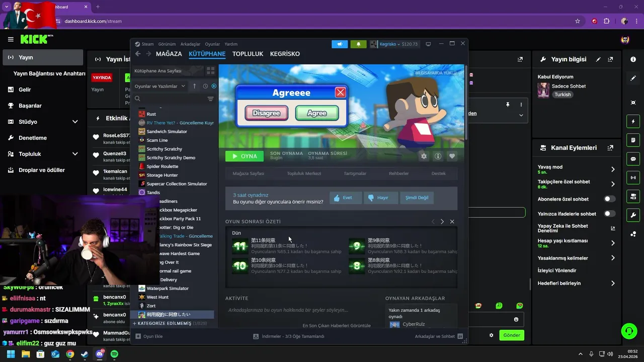Expand Topluluk sidebar section

75,154
